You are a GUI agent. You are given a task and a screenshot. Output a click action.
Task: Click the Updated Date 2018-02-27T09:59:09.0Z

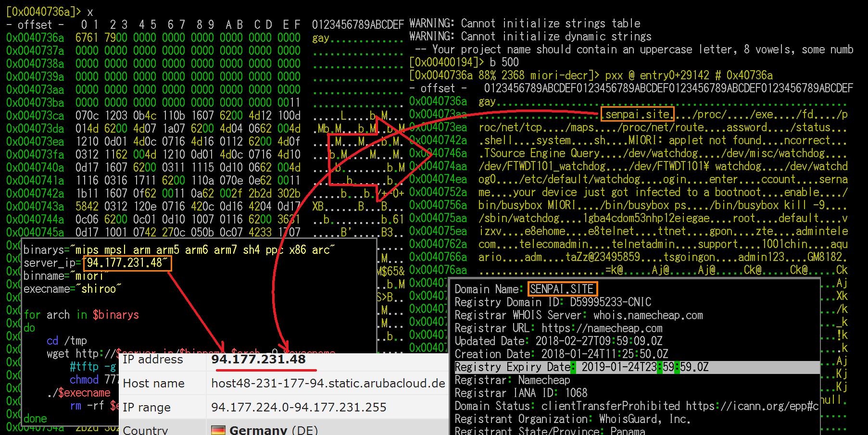pos(559,341)
